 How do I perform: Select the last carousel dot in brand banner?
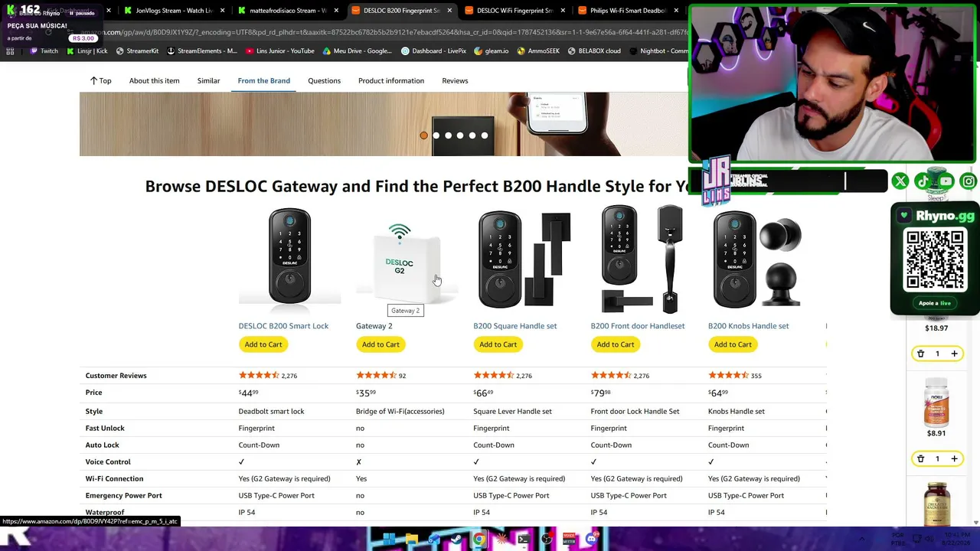coord(485,135)
